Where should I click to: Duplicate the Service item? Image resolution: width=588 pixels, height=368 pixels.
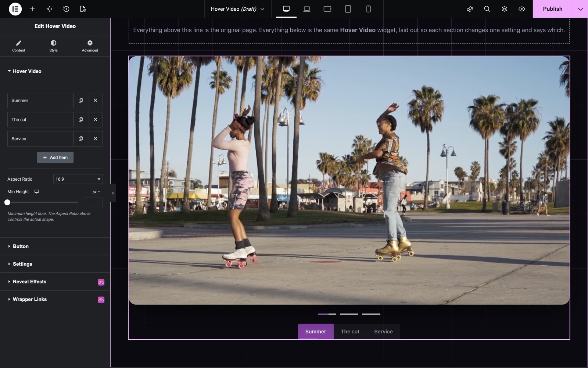click(x=81, y=139)
